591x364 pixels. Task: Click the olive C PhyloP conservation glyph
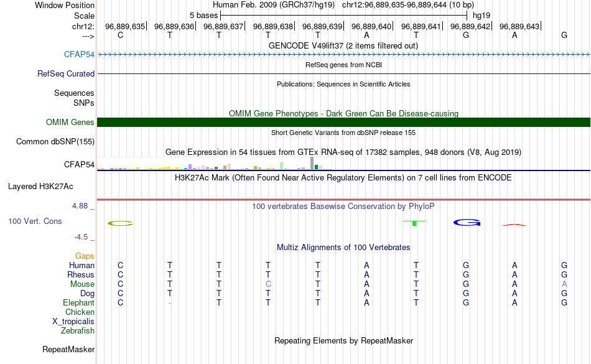120,223
